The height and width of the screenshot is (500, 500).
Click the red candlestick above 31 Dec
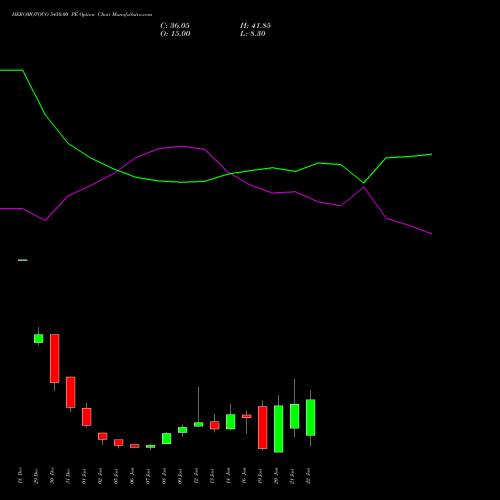click(x=71, y=392)
